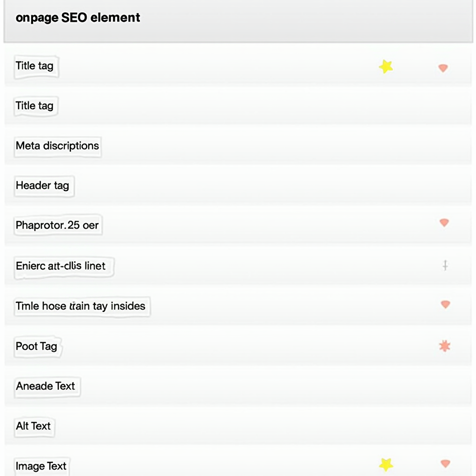Select the Tmle hose train tay insides label
Viewport: 476px width, 476px height.
pyautogui.click(x=81, y=306)
